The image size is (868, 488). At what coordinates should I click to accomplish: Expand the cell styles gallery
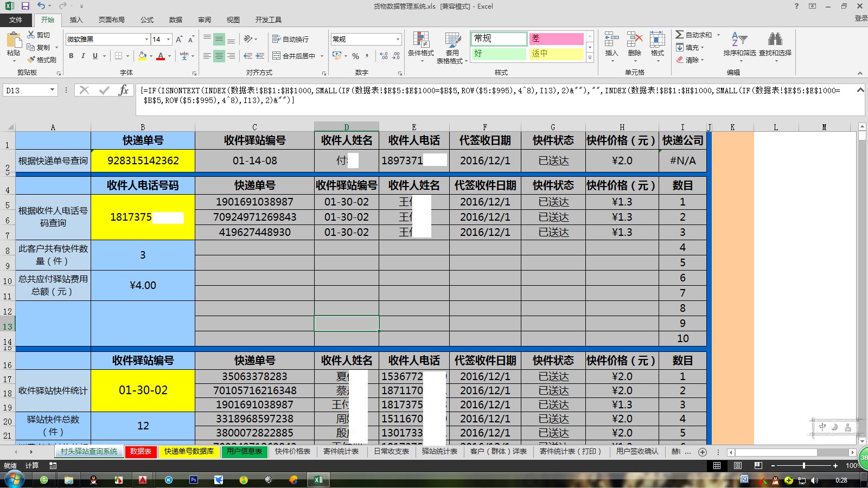pos(590,57)
